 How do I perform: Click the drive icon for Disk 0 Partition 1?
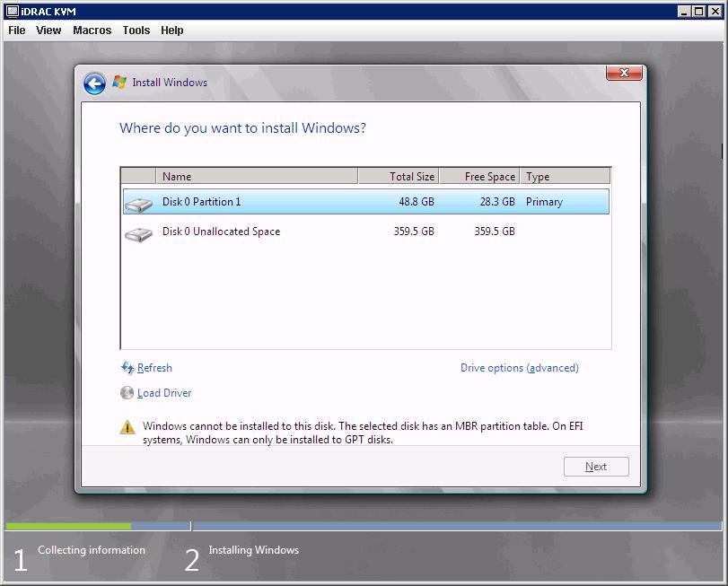tap(139, 204)
